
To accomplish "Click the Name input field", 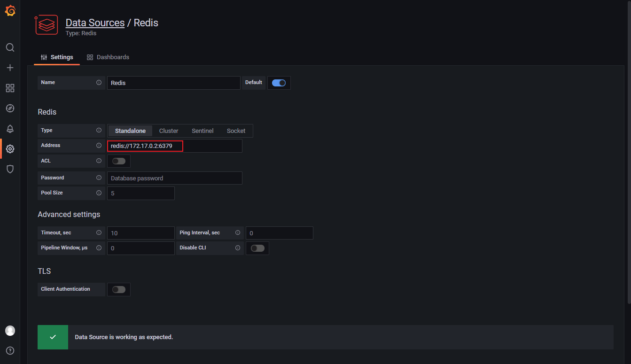I will click(173, 83).
